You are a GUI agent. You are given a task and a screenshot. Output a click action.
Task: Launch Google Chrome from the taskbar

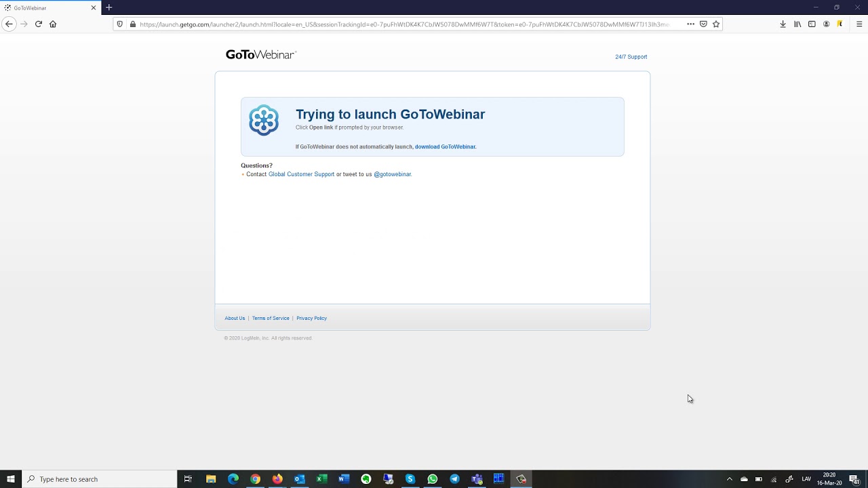pyautogui.click(x=255, y=479)
